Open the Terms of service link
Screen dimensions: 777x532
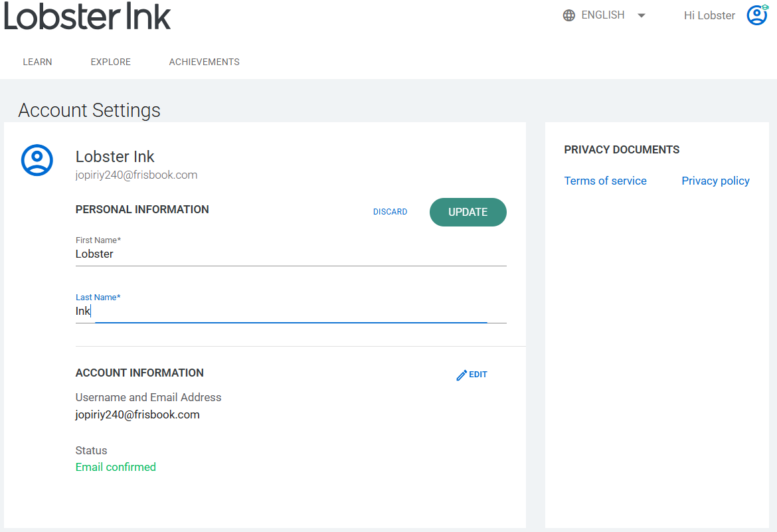click(x=606, y=181)
